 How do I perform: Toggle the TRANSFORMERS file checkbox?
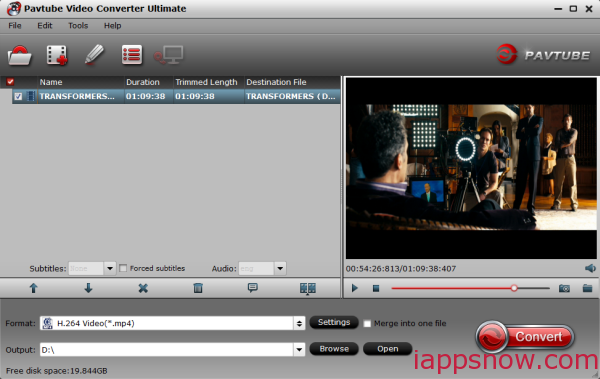[18, 96]
